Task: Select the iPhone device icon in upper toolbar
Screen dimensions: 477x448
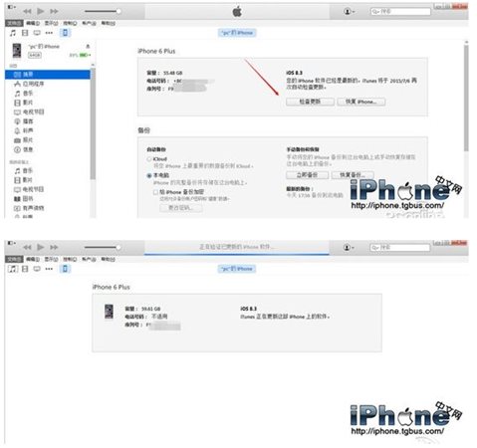Action: 65,33
